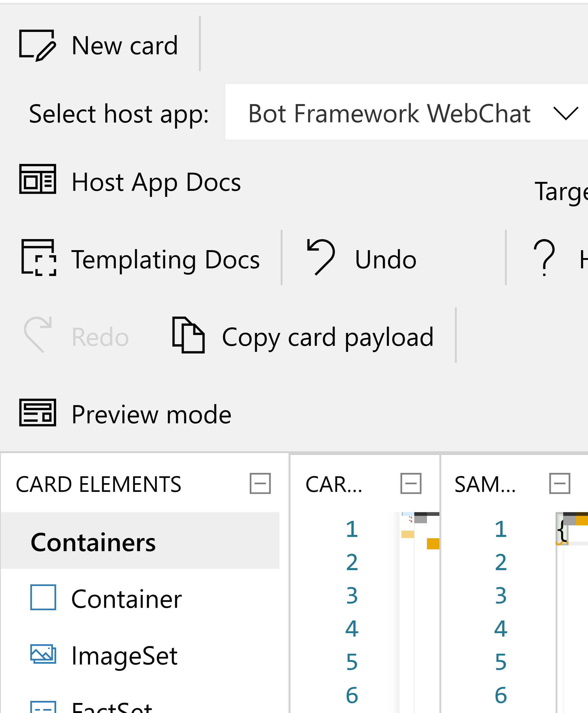Click Copy card payload icon
The width and height of the screenshot is (588, 713).
click(x=188, y=335)
